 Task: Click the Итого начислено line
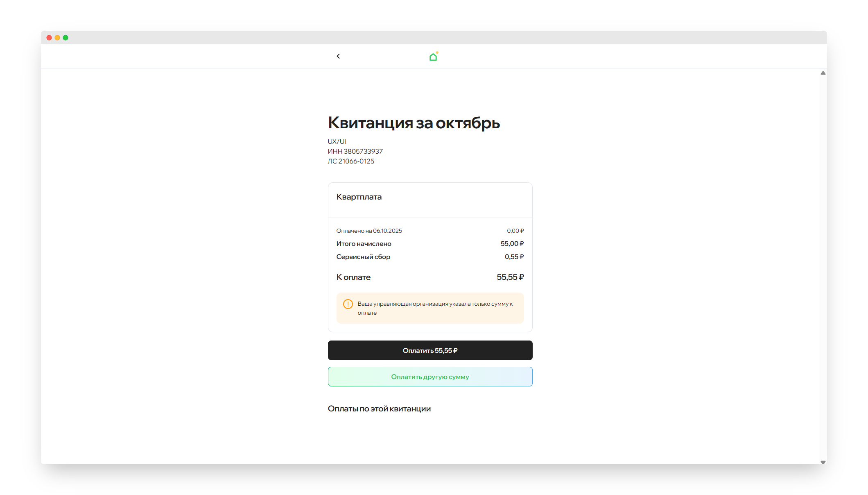pos(364,243)
